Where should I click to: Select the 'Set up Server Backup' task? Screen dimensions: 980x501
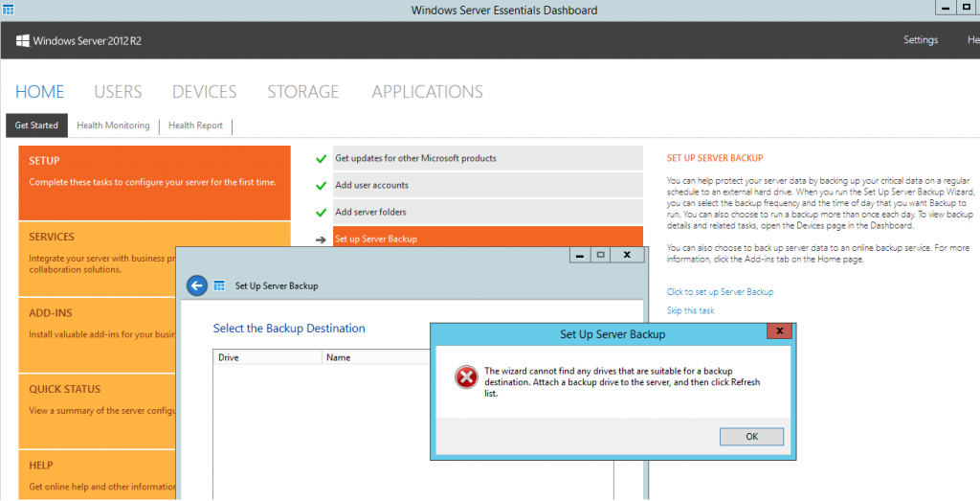487,237
